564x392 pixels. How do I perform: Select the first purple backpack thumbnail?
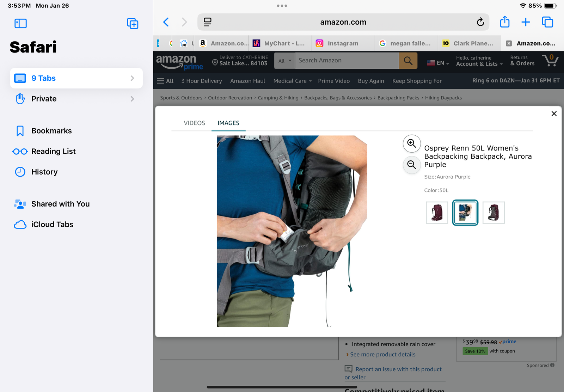(437, 213)
